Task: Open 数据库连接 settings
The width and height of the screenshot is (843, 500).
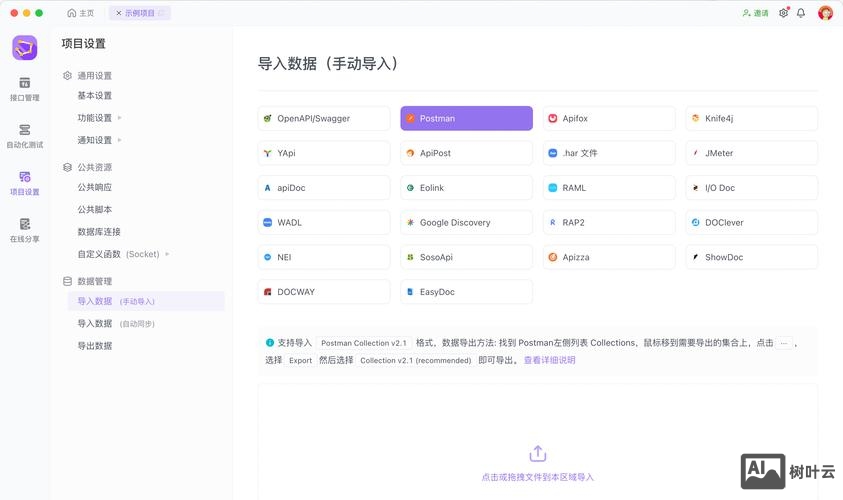Action: coord(99,232)
